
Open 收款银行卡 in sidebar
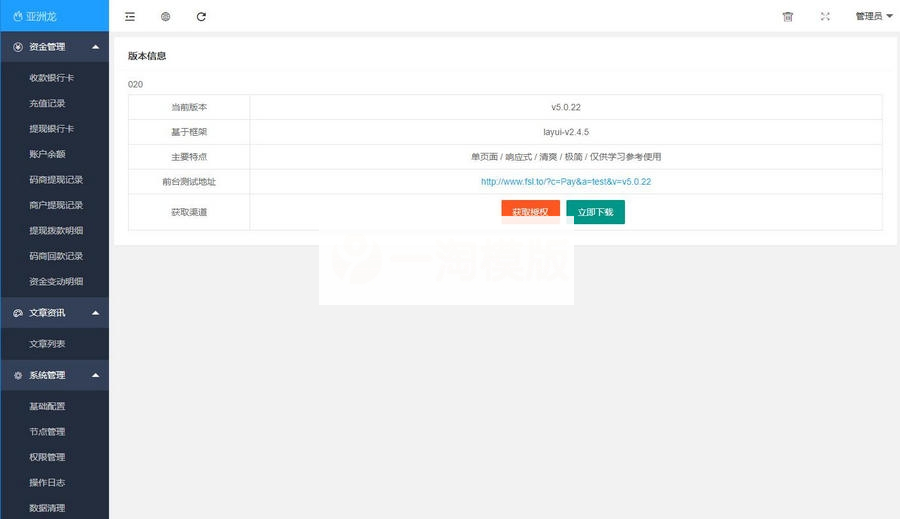tap(51, 78)
